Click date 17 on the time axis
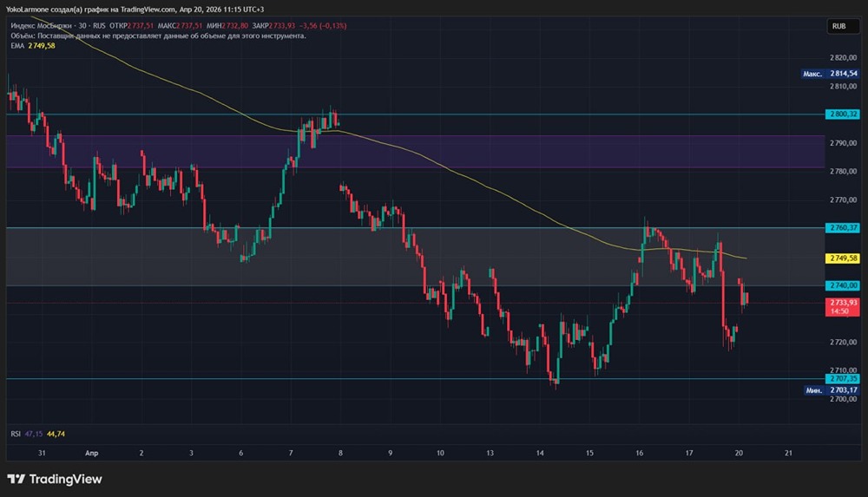The image size is (868, 497). coord(689,453)
